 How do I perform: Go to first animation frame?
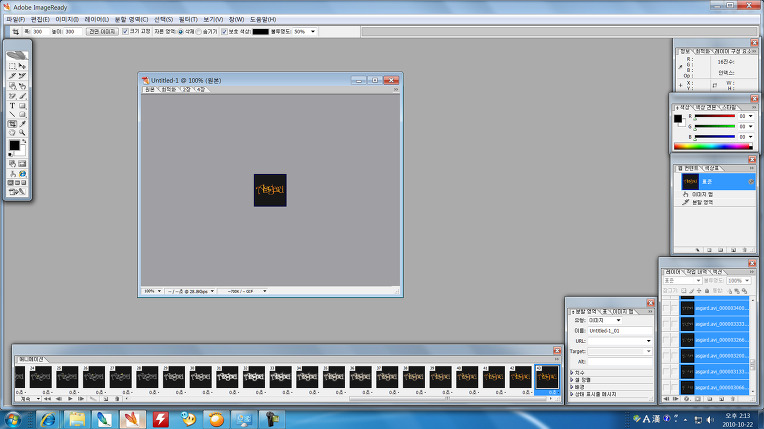(47, 399)
